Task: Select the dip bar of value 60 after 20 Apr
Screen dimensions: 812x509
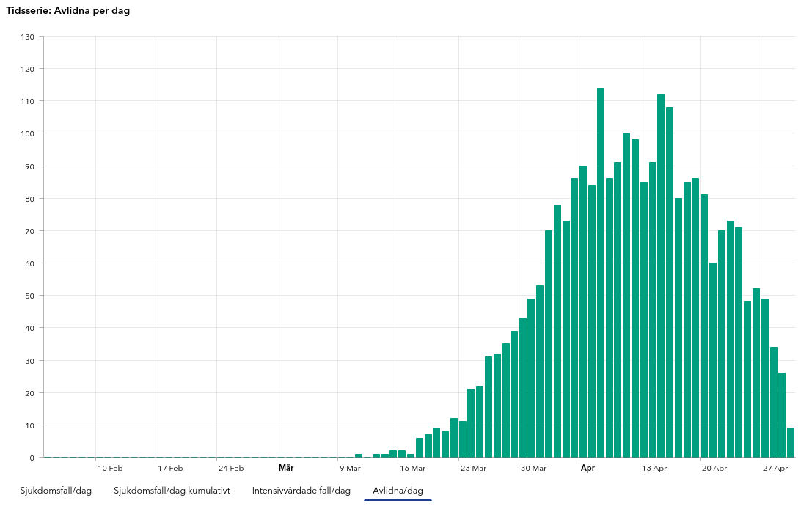Action: (713, 360)
